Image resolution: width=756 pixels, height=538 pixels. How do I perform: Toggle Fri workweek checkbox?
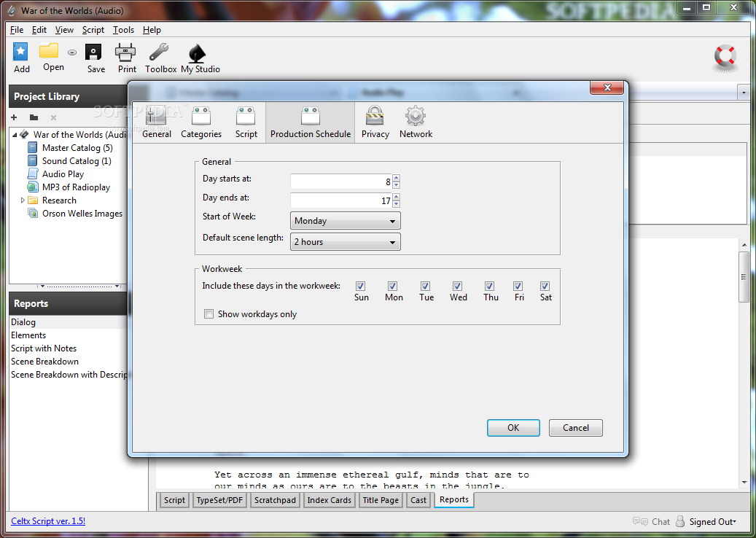[518, 286]
